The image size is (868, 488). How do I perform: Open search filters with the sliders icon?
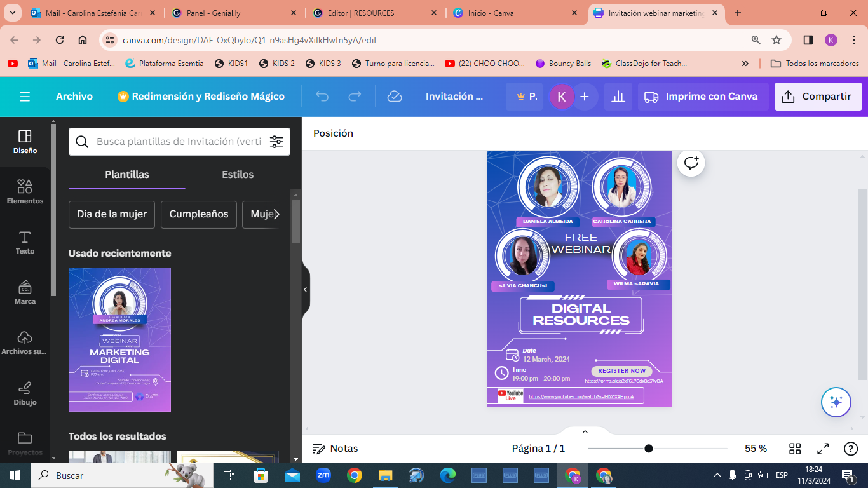276,142
